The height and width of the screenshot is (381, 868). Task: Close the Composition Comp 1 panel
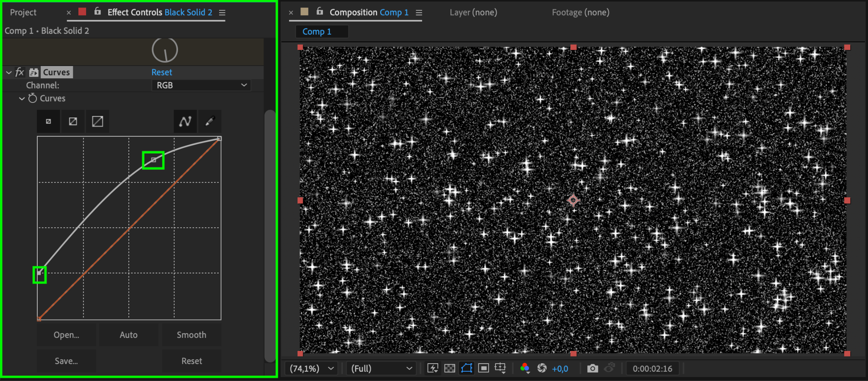coord(291,13)
